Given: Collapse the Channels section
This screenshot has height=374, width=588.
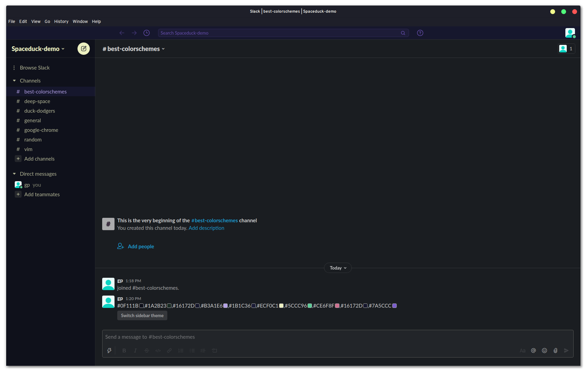Looking at the screenshot, I should pos(14,80).
